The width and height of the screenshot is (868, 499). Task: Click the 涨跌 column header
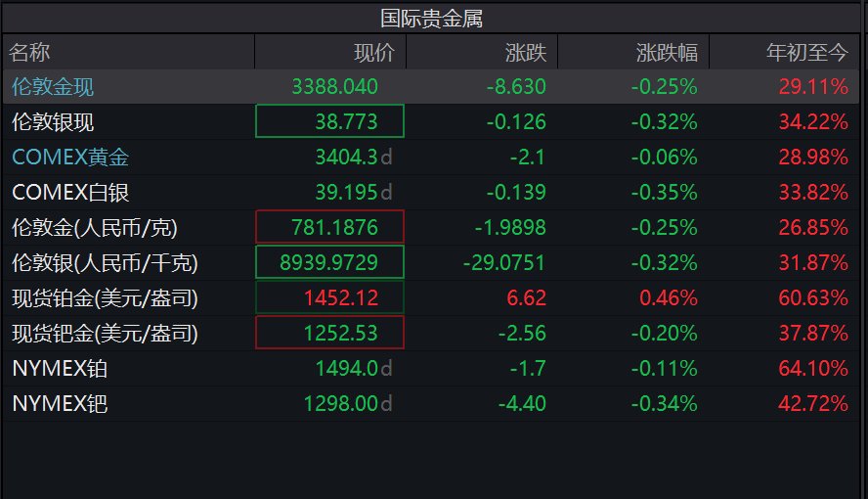point(525,52)
